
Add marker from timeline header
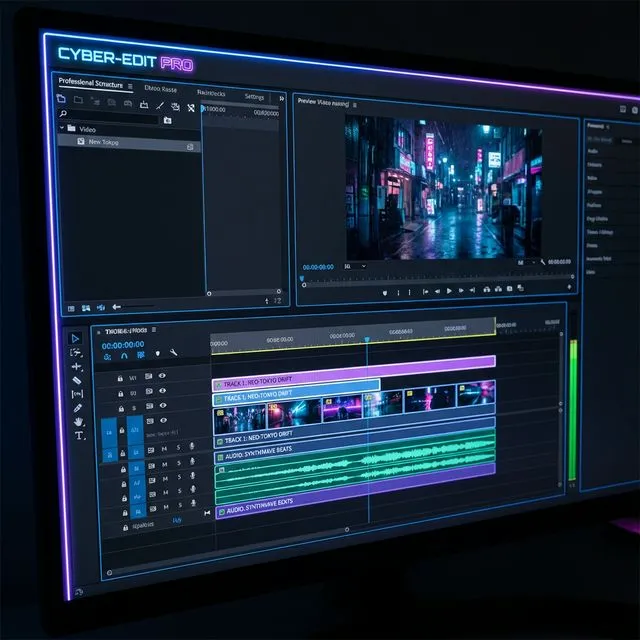[158, 353]
